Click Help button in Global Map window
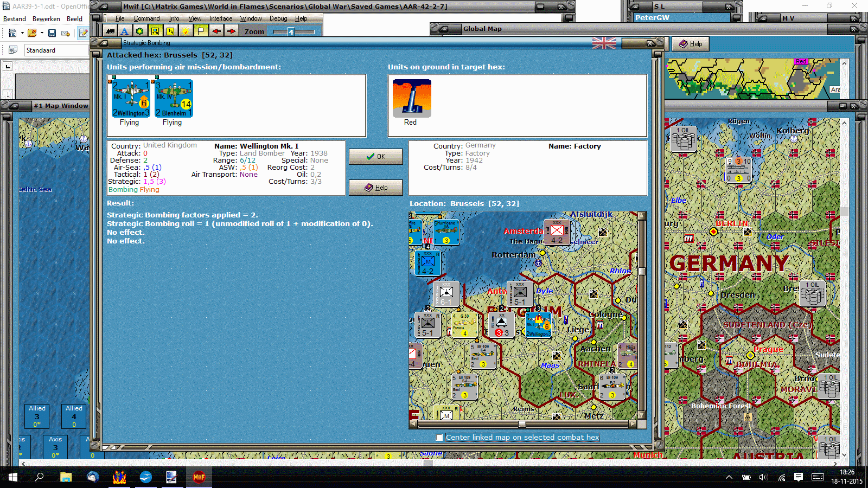The width and height of the screenshot is (868, 488). [691, 44]
